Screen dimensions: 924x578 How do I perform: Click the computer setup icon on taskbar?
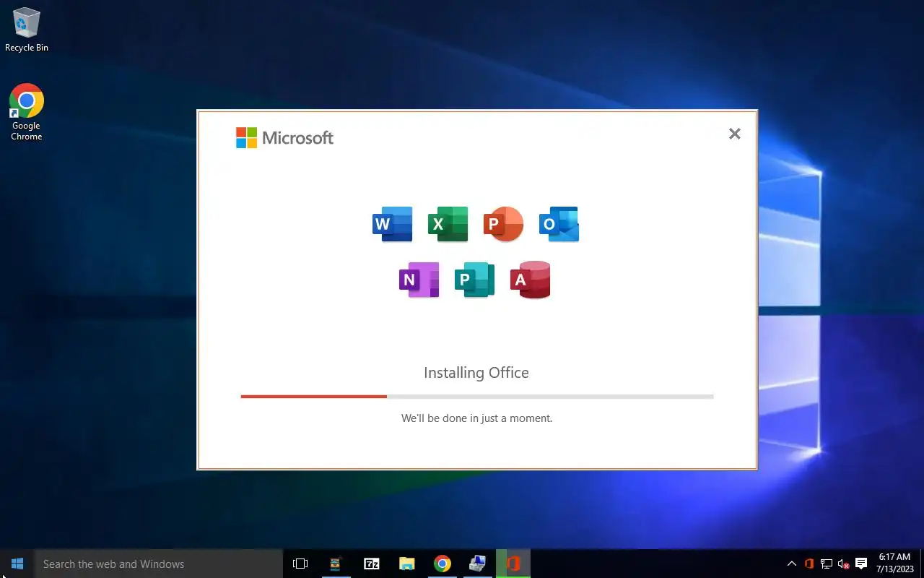pos(478,564)
